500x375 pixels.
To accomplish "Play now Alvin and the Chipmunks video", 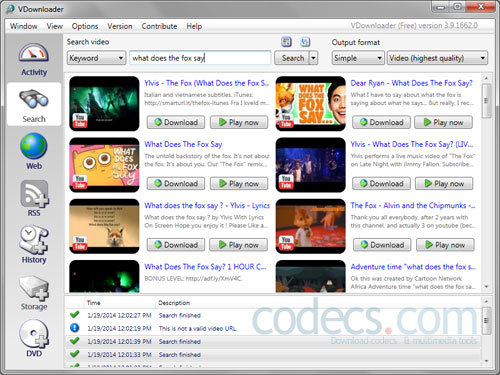I will click(445, 245).
